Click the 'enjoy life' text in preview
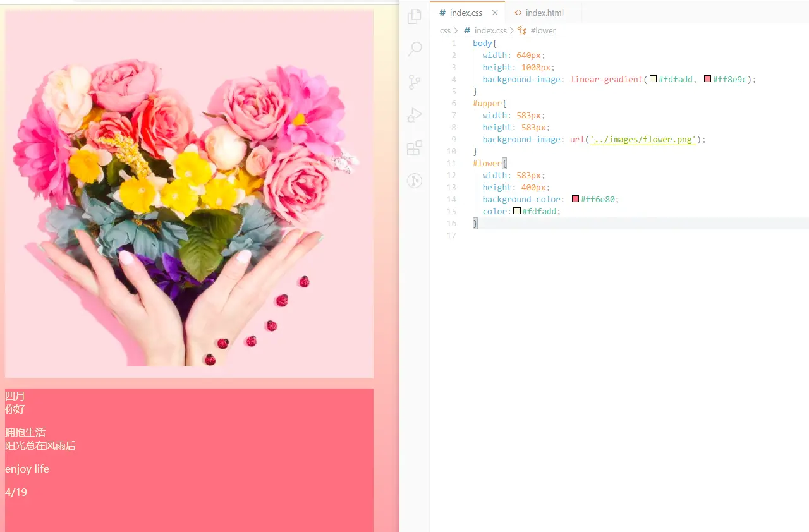 tap(27, 469)
